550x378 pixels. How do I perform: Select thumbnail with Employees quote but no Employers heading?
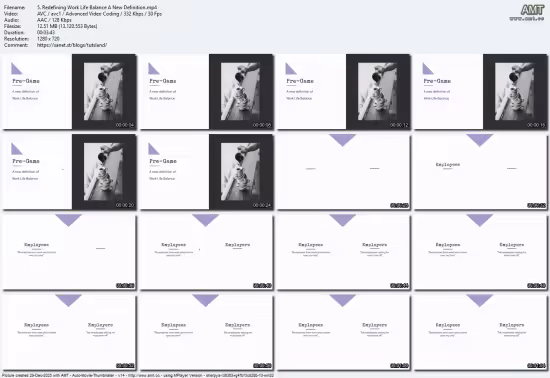tap(69, 252)
